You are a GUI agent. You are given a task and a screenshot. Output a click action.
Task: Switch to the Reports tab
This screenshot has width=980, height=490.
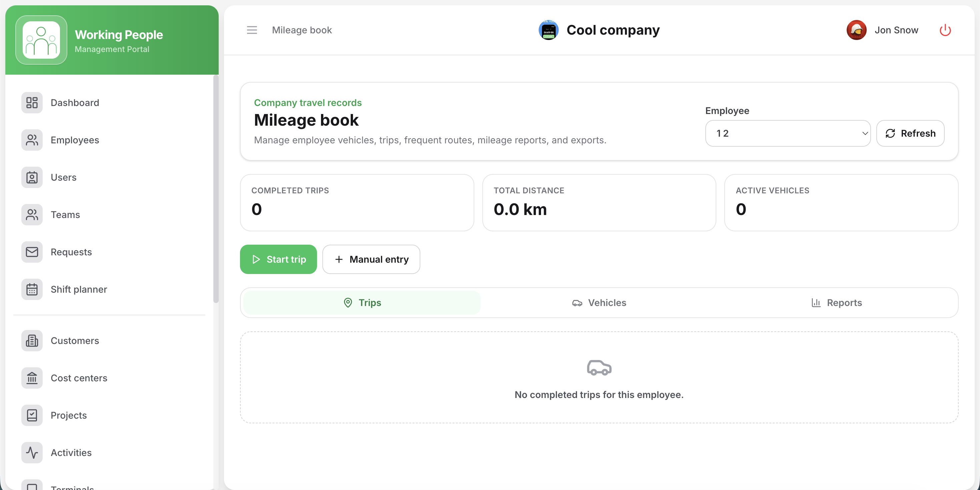[837, 302]
